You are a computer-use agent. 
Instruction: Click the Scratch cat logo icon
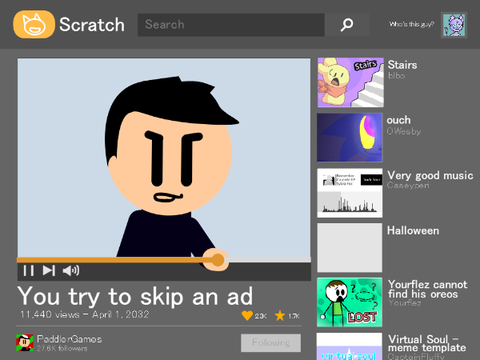click(x=34, y=24)
